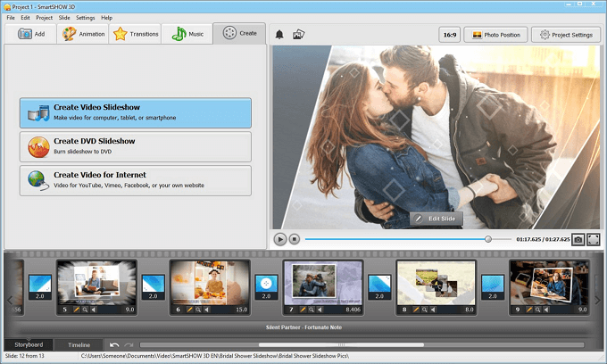This screenshot has height=364, width=607.
Task: Switch to the Add tab
Action: (31, 34)
